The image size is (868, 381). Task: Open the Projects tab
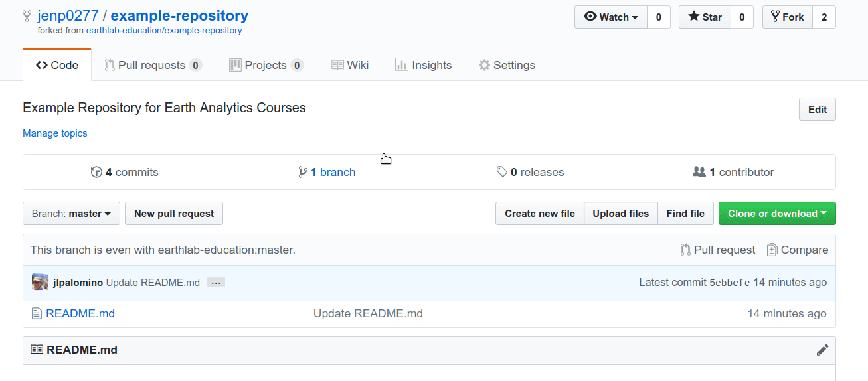266,65
